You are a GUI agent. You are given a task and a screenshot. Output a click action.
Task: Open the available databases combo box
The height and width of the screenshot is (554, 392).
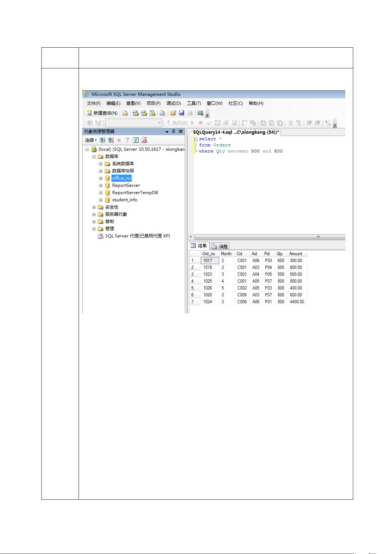click(133, 123)
